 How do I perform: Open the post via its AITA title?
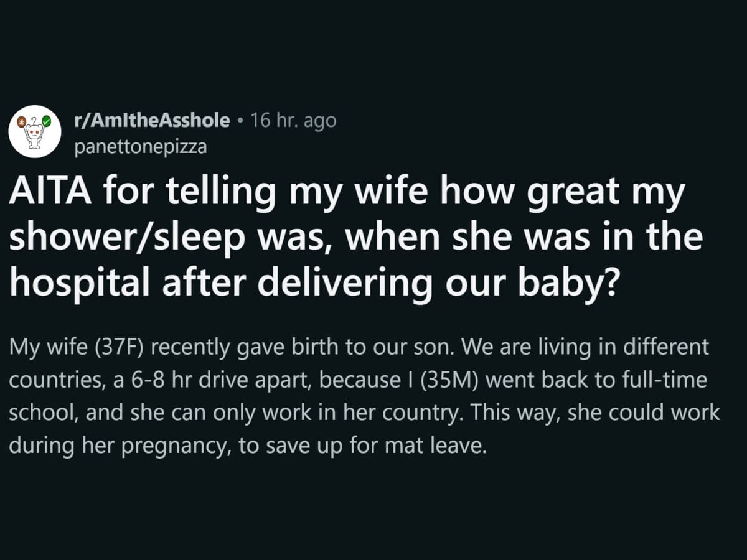(x=355, y=238)
